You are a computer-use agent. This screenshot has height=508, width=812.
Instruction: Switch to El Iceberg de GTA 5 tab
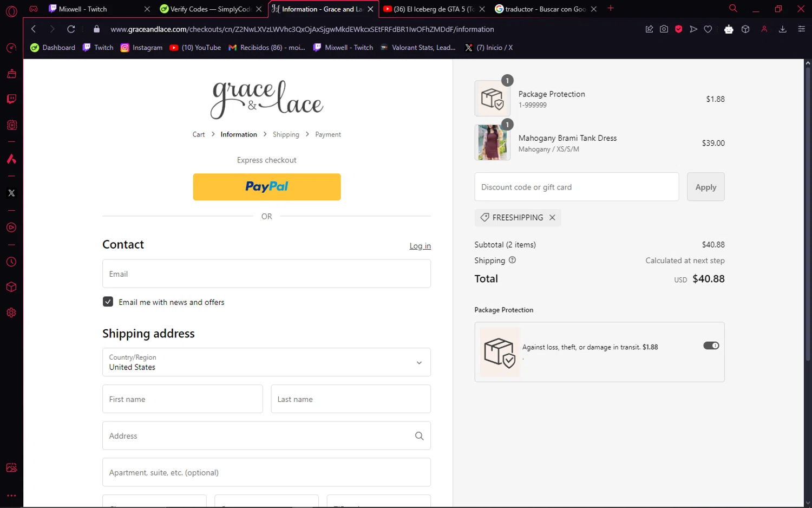point(434,9)
